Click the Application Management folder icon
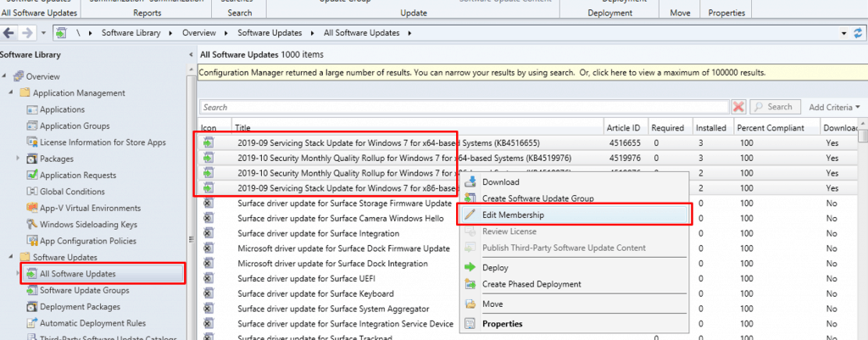This screenshot has width=868, height=340. click(x=25, y=92)
